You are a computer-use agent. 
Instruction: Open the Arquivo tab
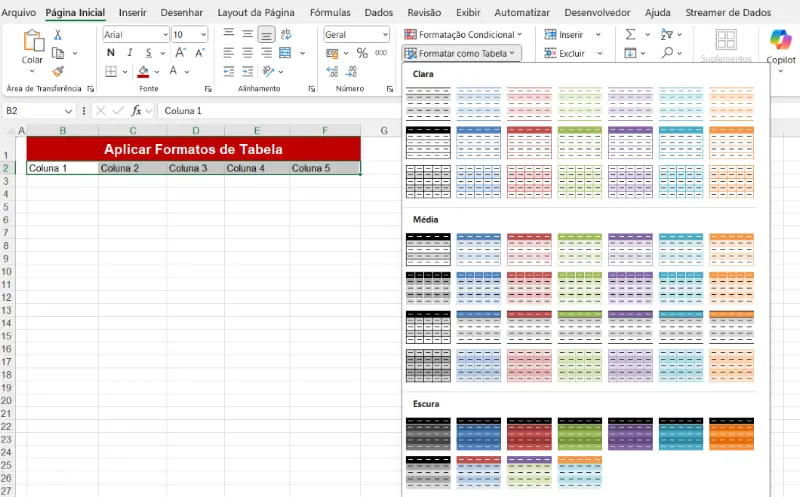pos(18,12)
